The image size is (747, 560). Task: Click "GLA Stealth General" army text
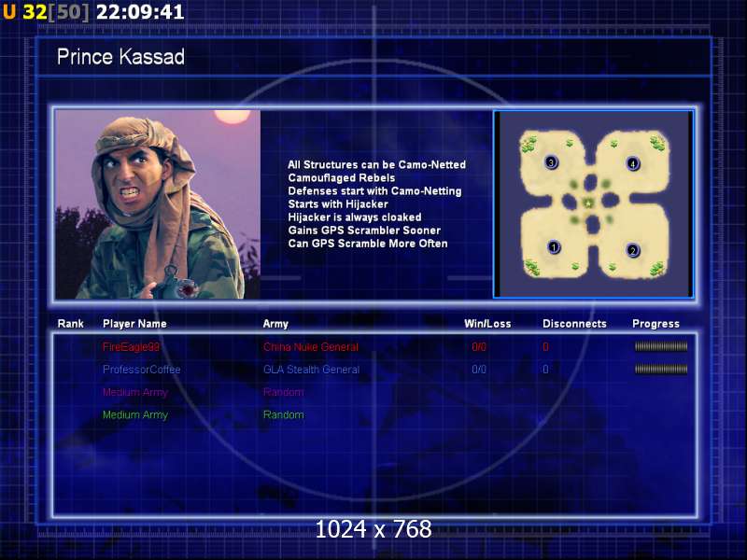tap(311, 370)
